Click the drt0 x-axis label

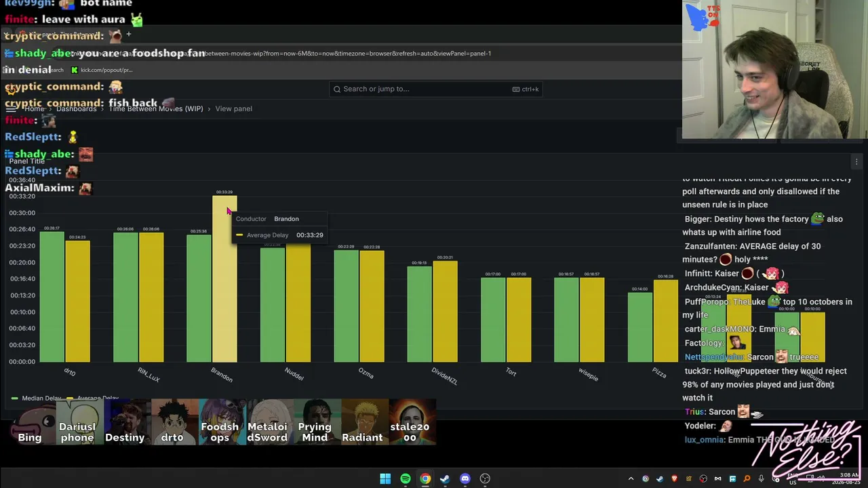pos(70,371)
